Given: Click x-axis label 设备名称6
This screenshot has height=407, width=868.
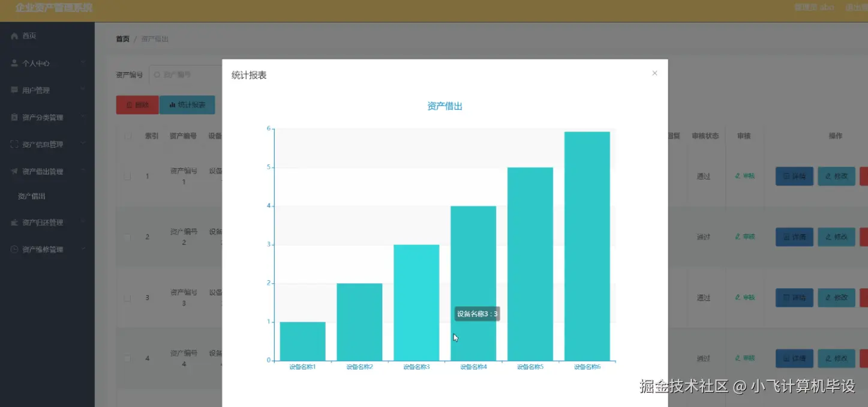Looking at the screenshot, I should point(587,367).
